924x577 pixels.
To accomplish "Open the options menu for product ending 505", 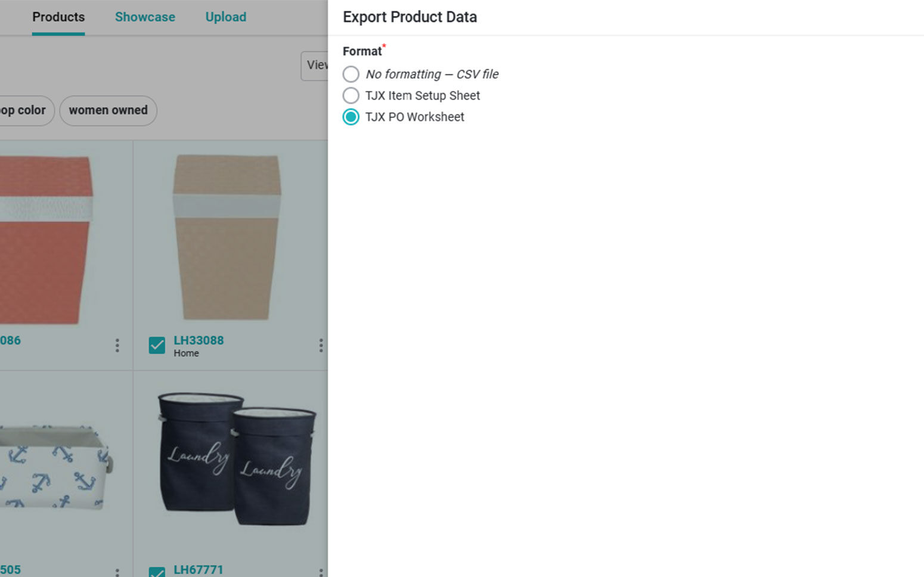I will [x=117, y=572].
